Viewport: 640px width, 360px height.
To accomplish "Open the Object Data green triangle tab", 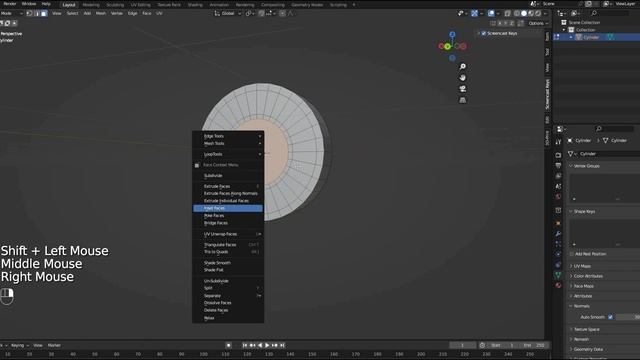I will point(558,275).
